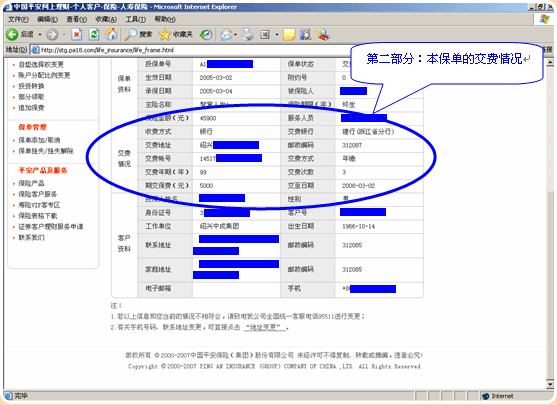Click the Forward arrow icon
This screenshot has width=557, height=405.
tap(52, 34)
